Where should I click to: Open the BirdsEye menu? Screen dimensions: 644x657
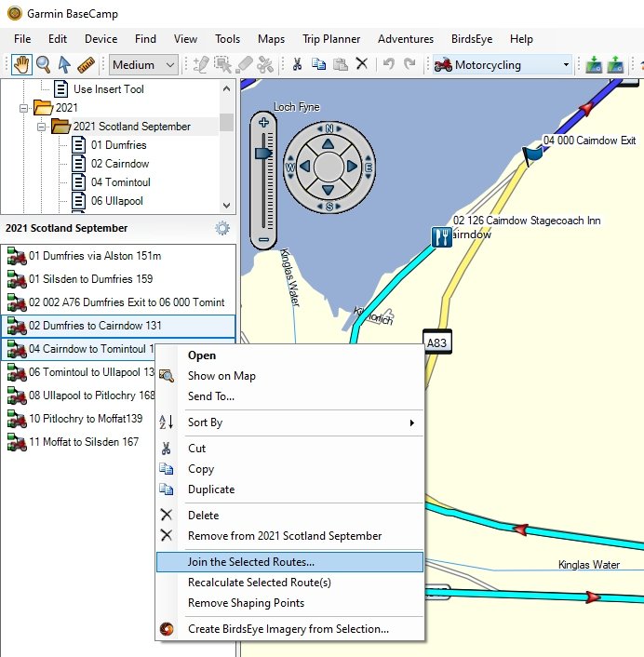472,39
